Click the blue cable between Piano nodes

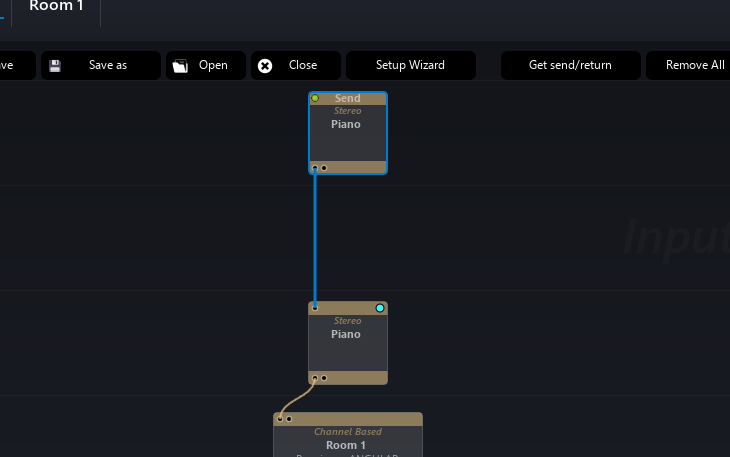[x=315, y=238]
